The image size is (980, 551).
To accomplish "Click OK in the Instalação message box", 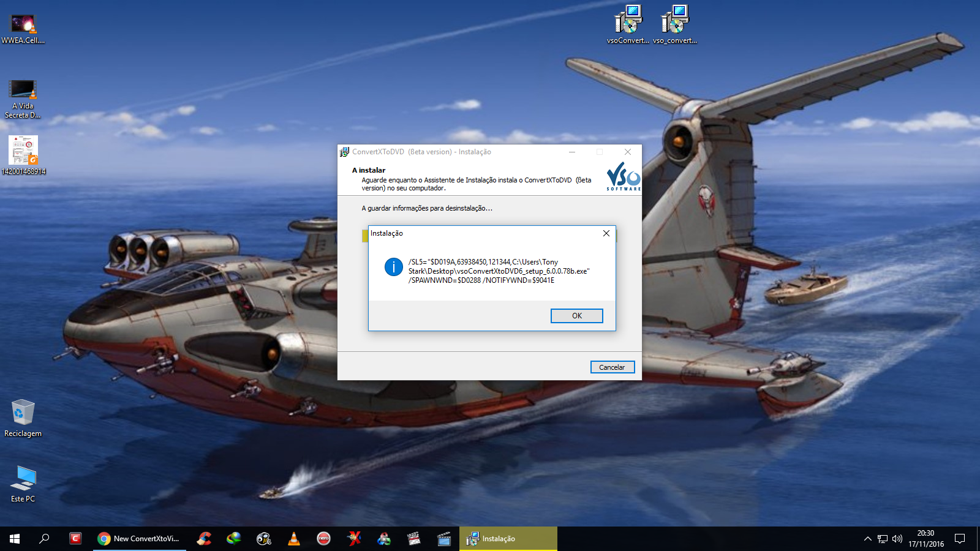I will 576,316.
